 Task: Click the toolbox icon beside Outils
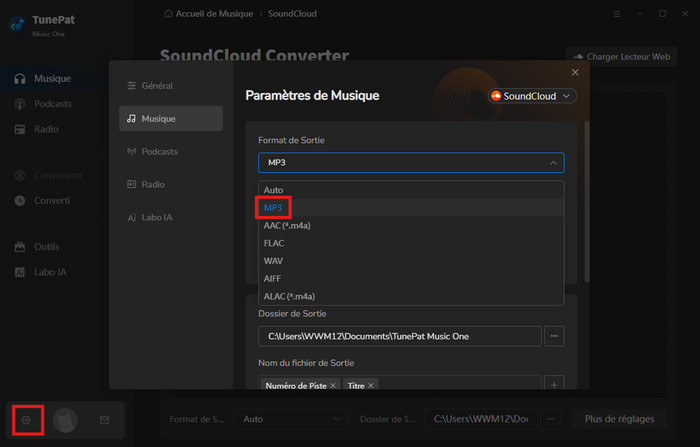click(x=20, y=246)
